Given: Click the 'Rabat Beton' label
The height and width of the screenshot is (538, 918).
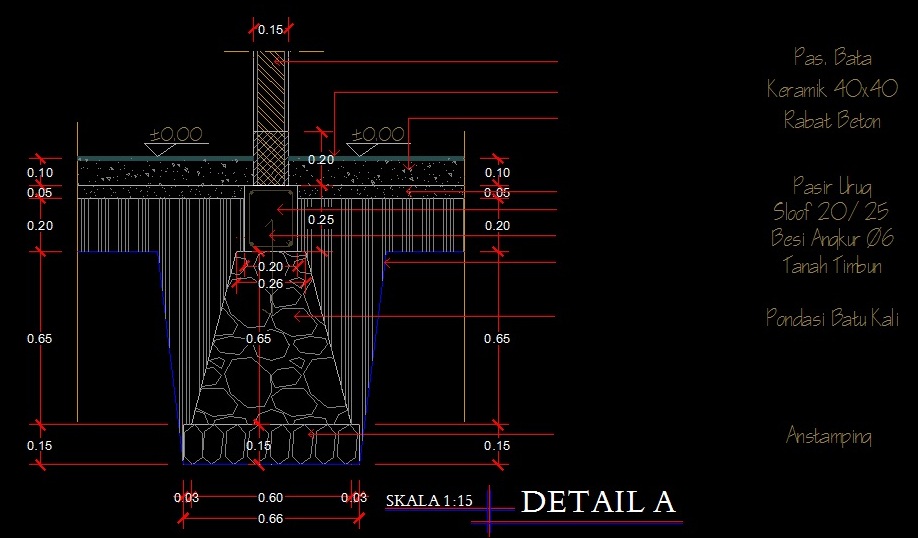Looking at the screenshot, I should click(832, 121).
